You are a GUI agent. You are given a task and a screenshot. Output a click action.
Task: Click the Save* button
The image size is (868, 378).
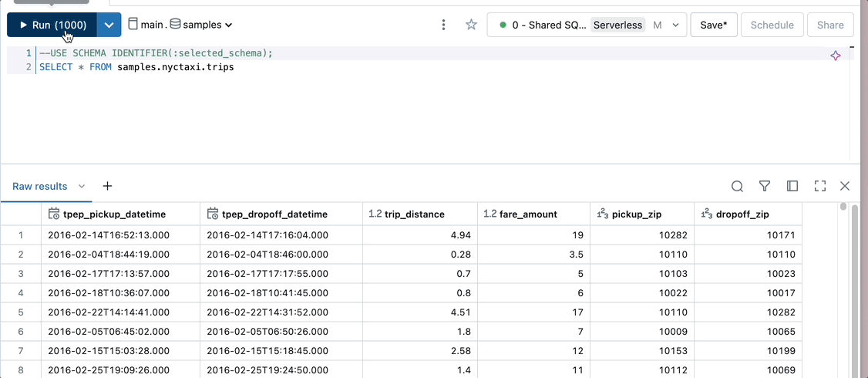click(x=713, y=25)
